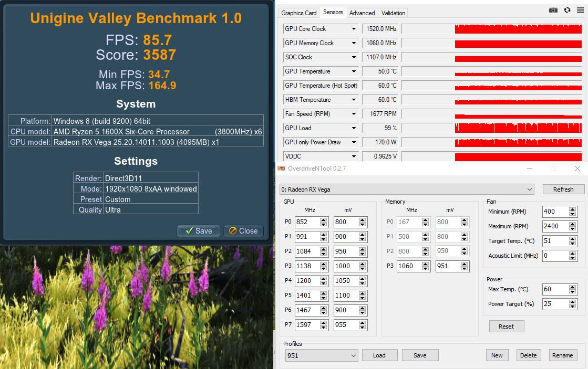Expand the GPU Temperature sensor dropdown
This screenshot has width=588, height=369.
354,71
